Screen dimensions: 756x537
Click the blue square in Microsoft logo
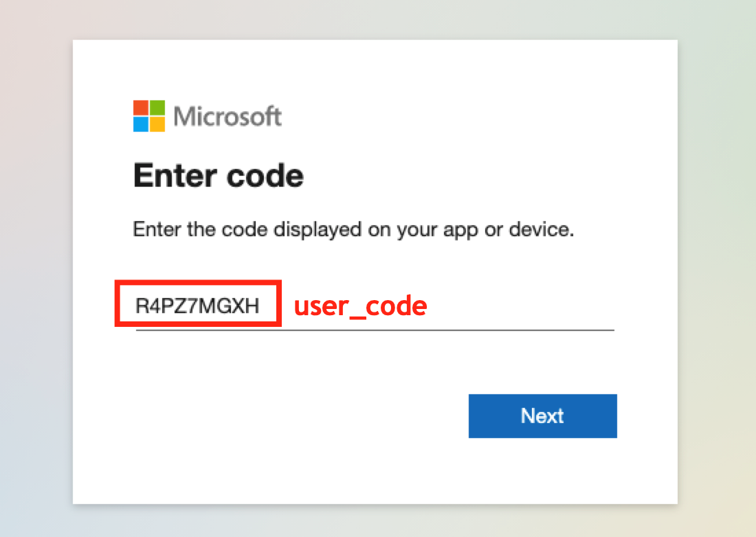coord(141,124)
